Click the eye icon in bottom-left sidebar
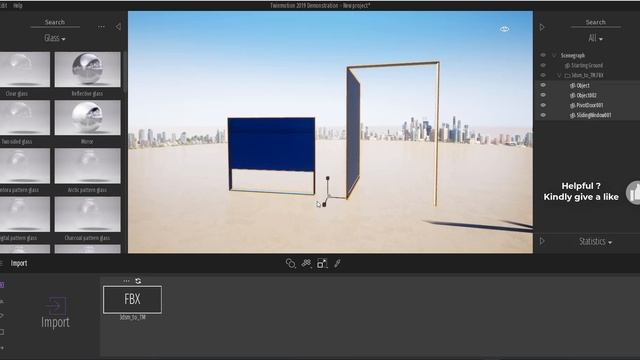 [x=2, y=316]
